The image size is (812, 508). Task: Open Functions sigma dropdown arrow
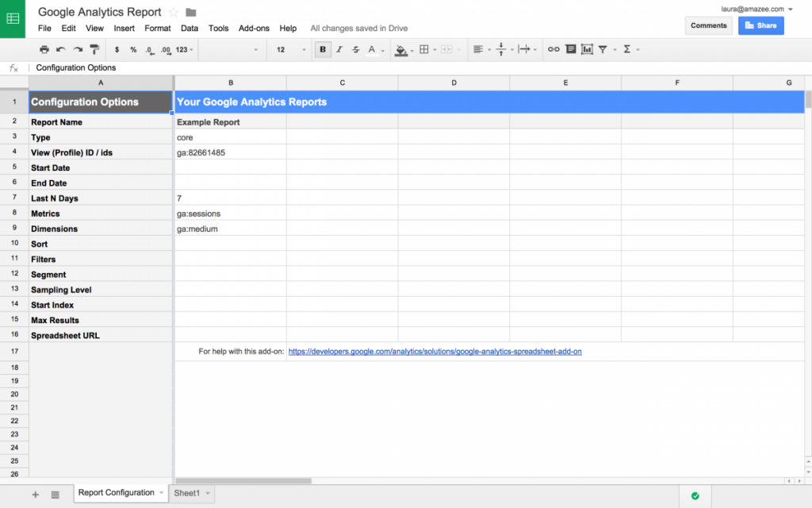tap(638, 50)
